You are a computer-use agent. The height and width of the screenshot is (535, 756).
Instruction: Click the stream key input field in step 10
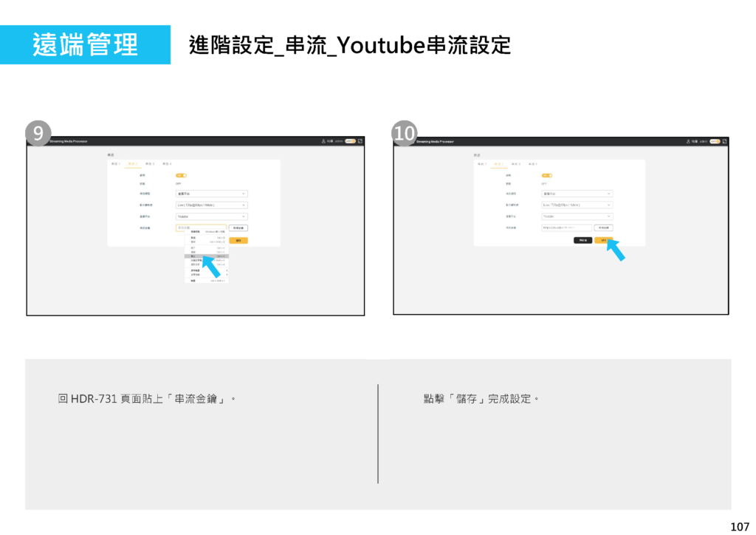566,228
